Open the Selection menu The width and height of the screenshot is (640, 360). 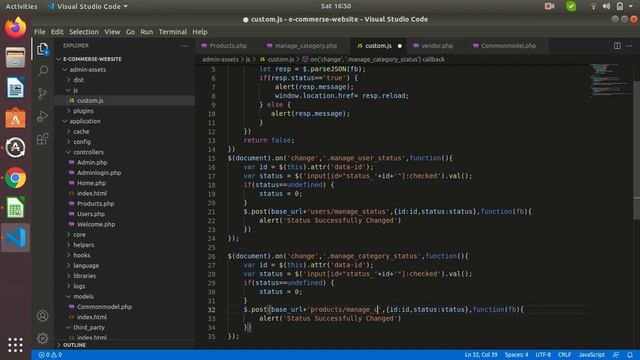click(x=84, y=32)
